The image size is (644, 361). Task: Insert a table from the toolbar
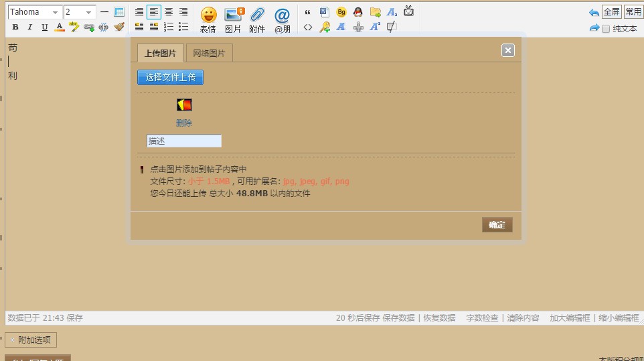[119, 12]
